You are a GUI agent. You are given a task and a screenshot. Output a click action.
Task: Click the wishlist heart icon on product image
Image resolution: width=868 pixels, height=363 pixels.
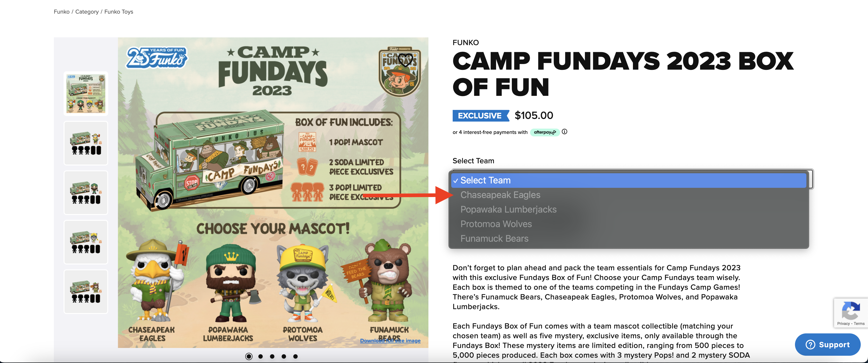click(x=405, y=60)
